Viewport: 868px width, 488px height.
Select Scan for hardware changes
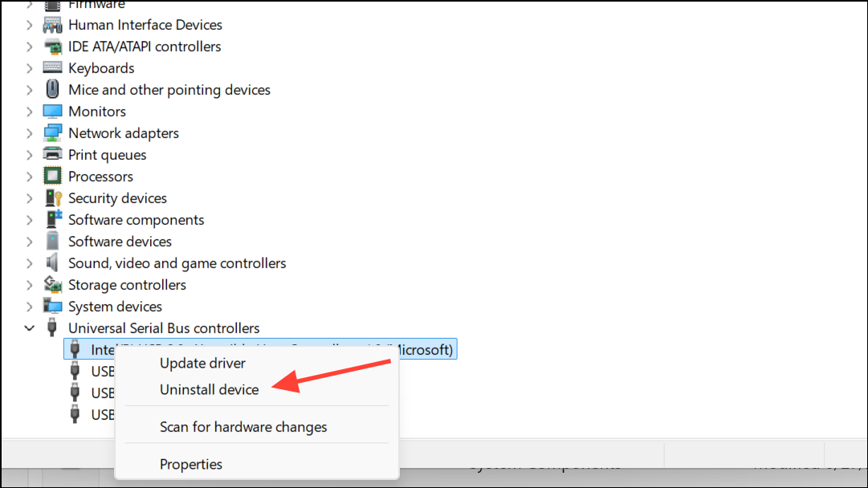tap(242, 426)
